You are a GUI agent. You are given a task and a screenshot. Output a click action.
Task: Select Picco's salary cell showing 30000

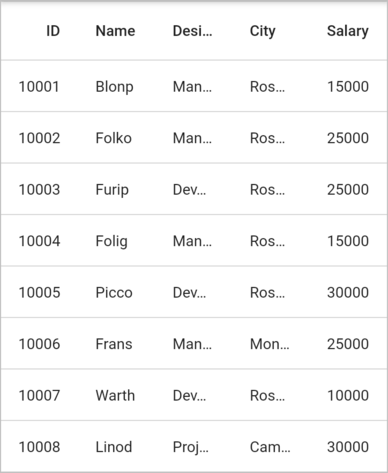[348, 292]
